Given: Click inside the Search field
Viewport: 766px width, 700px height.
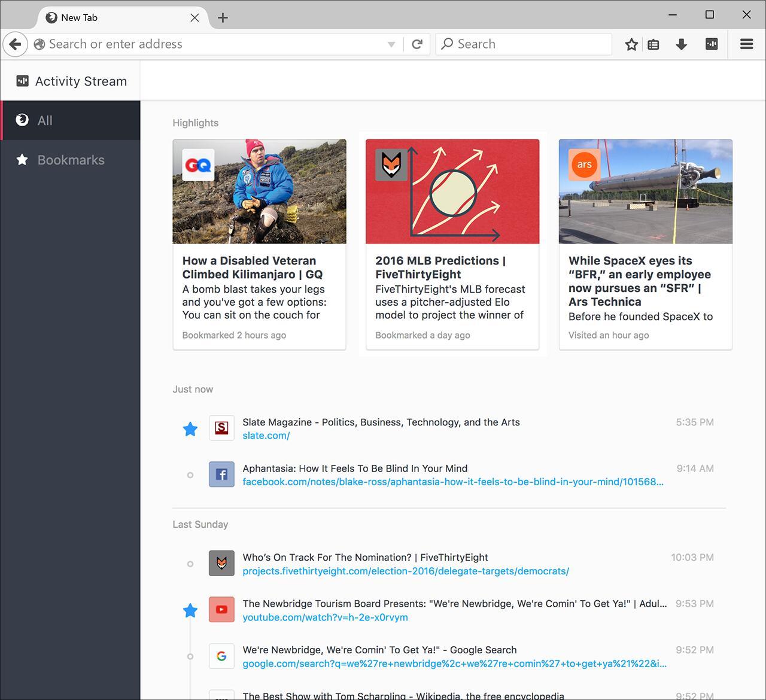Looking at the screenshot, I should pos(524,44).
